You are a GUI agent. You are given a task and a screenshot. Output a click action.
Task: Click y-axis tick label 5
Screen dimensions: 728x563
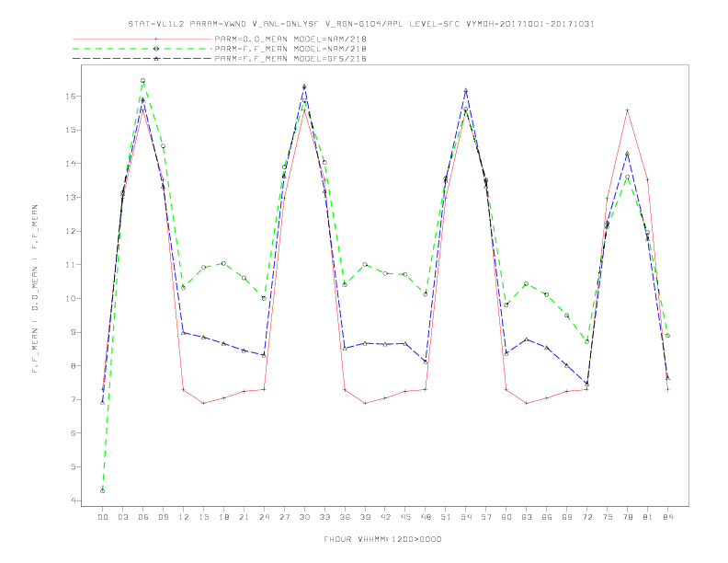coord(73,466)
